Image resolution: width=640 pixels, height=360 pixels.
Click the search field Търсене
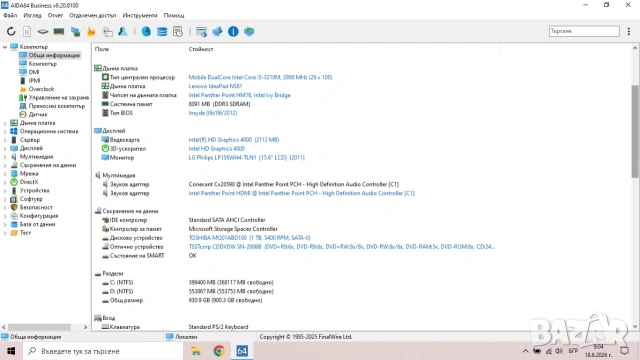(x=584, y=31)
